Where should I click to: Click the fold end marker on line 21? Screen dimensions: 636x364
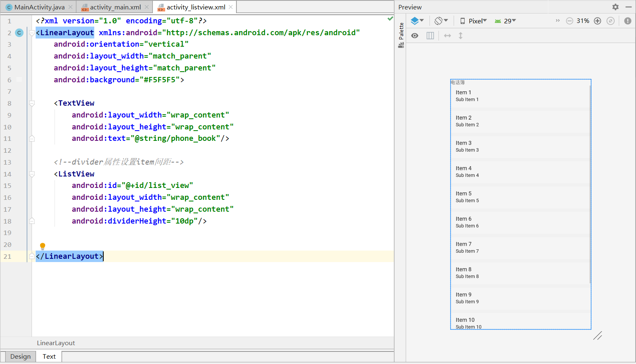click(32, 256)
